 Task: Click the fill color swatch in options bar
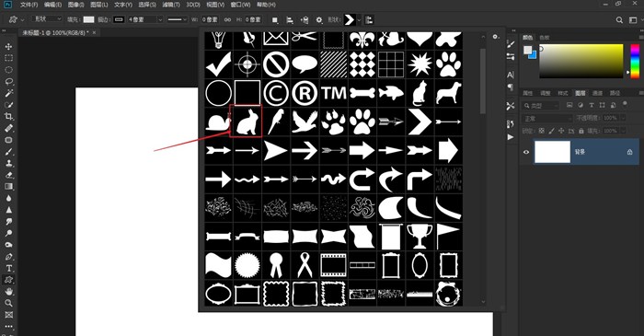point(88,19)
